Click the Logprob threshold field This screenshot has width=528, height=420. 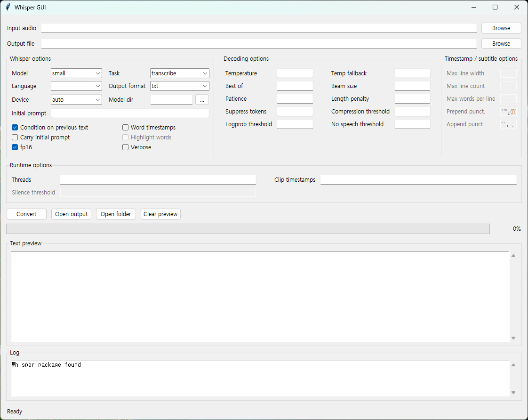click(295, 124)
